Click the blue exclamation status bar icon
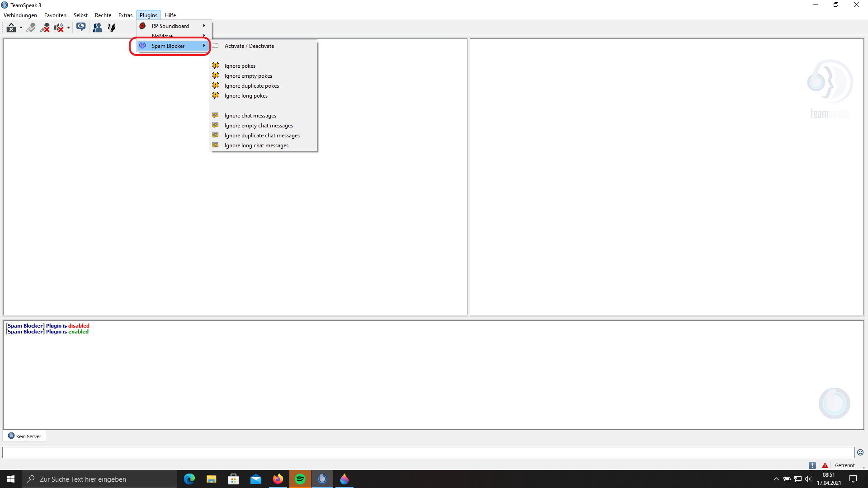 [812, 465]
